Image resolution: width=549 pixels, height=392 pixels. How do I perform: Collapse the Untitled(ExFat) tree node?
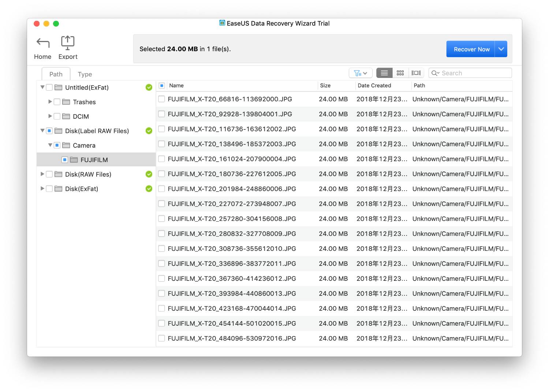[x=42, y=87]
